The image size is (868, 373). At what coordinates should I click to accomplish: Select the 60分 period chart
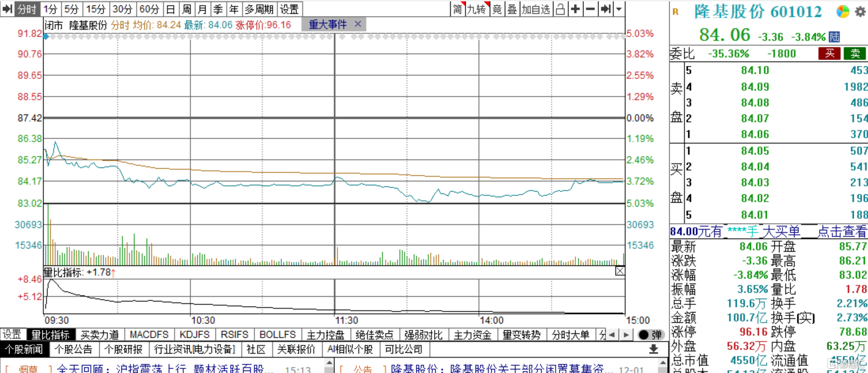(149, 9)
